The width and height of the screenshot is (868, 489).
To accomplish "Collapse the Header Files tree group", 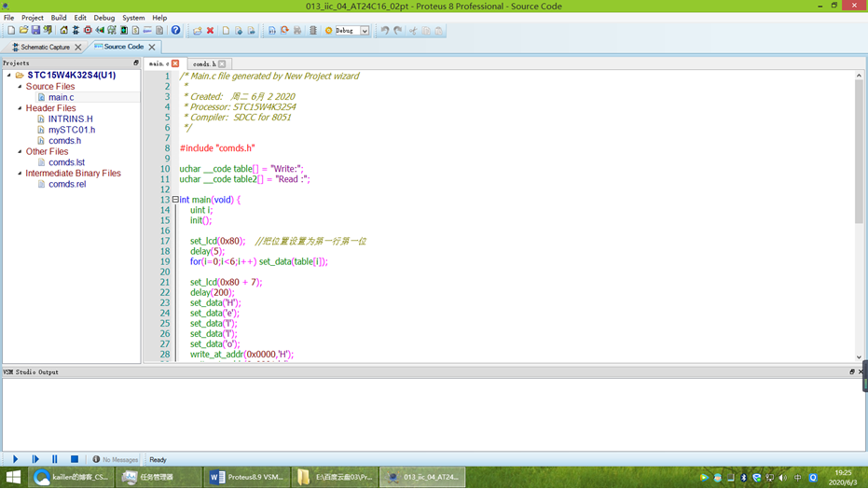I will point(20,108).
